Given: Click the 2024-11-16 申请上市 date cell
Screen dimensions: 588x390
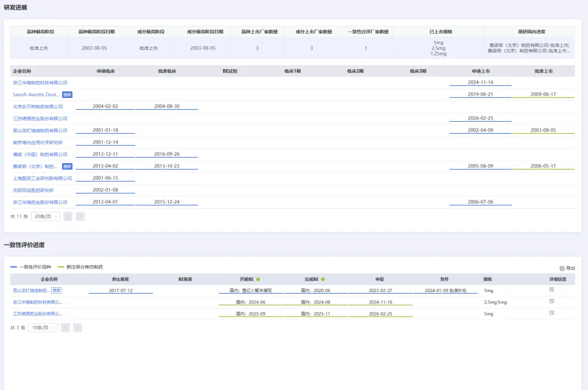Looking at the screenshot, I should point(480,83).
